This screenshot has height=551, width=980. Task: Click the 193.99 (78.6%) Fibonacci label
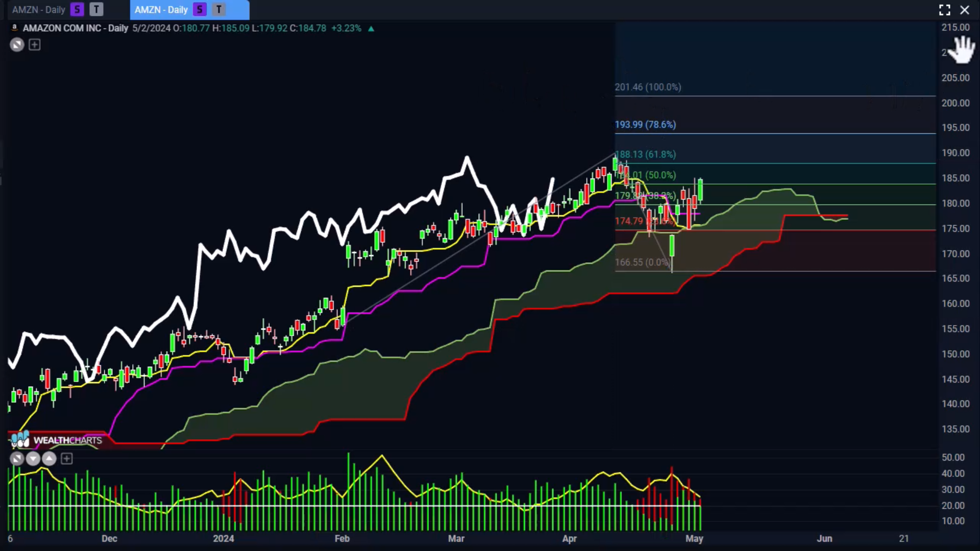coord(645,124)
